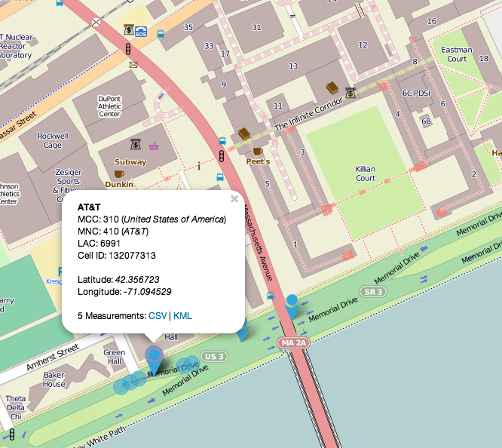Click the DuPont Athletic Center label

pyautogui.click(x=109, y=106)
